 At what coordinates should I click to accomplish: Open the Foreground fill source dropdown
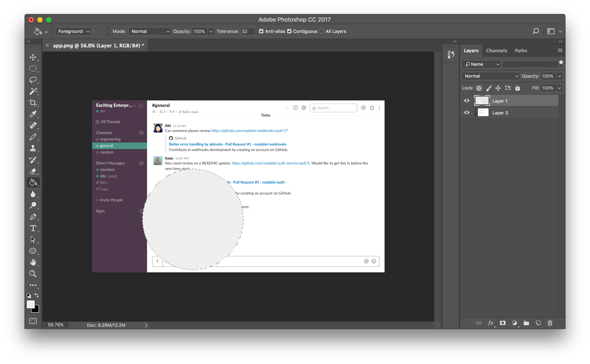click(73, 31)
